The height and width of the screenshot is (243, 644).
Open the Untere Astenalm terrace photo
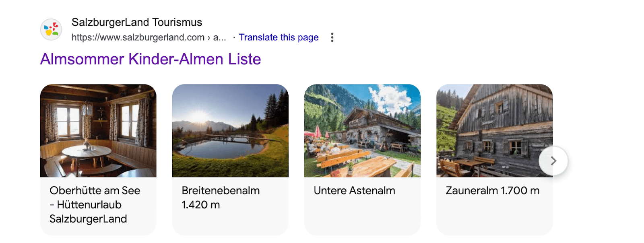(x=362, y=130)
